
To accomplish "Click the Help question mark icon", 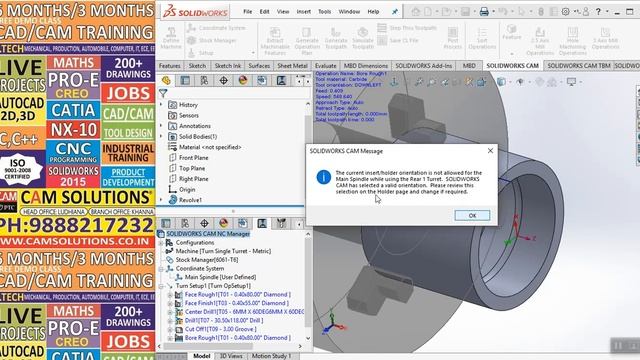I will (598, 12).
